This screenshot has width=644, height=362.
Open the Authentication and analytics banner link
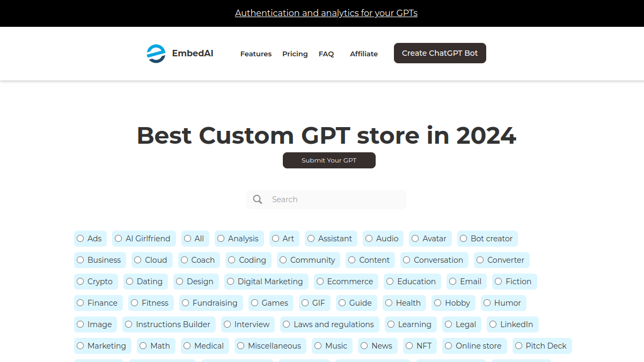[x=326, y=13]
